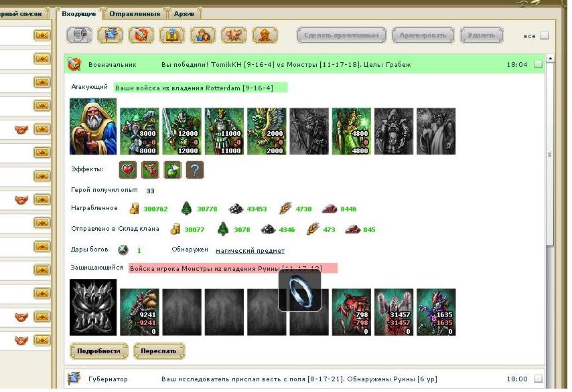This screenshot has height=392, width=572.
Task: Open the Военачальник report sword icon
Action: (x=74, y=64)
